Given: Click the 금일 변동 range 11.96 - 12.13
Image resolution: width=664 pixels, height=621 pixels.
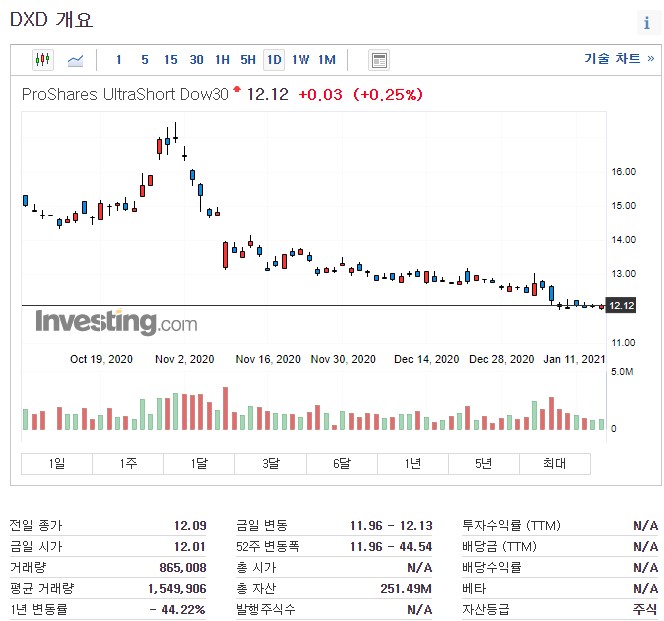Looking at the screenshot, I should tap(391, 526).
